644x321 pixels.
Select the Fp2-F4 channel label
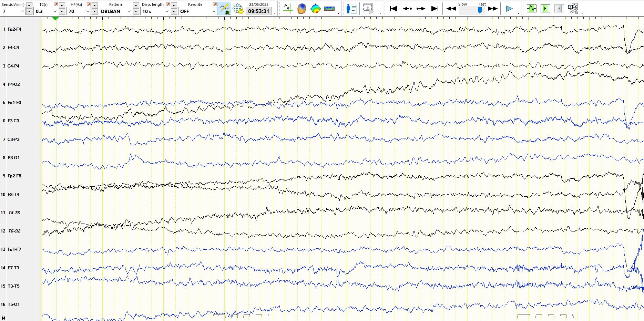click(14, 29)
